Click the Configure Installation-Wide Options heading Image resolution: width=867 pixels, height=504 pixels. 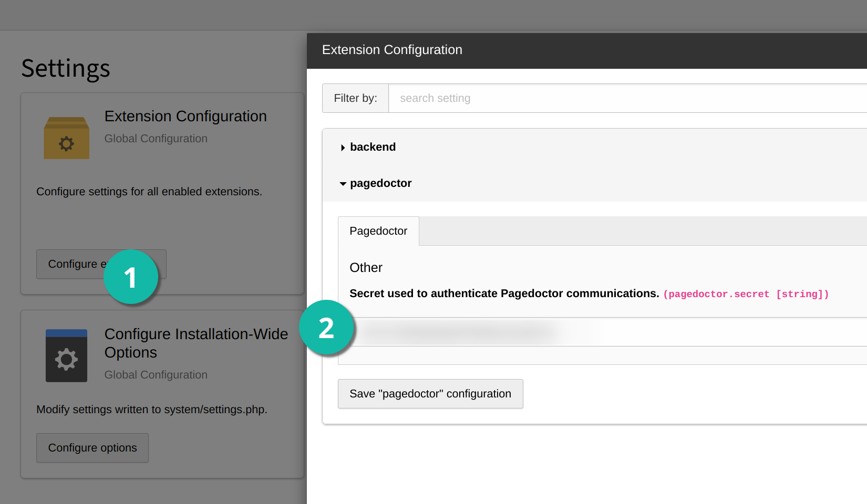point(196,343)
